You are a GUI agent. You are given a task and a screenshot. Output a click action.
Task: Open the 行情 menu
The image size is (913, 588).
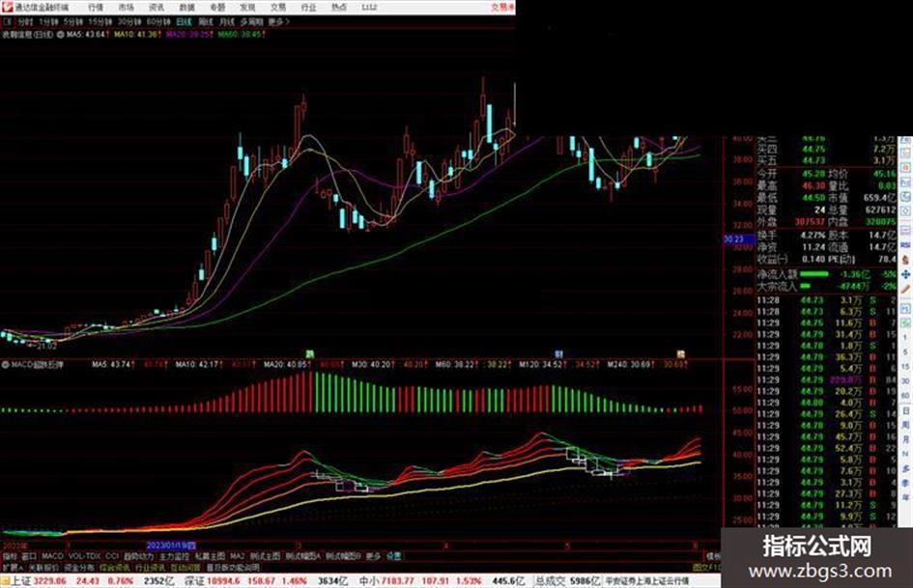coord(96,8)
